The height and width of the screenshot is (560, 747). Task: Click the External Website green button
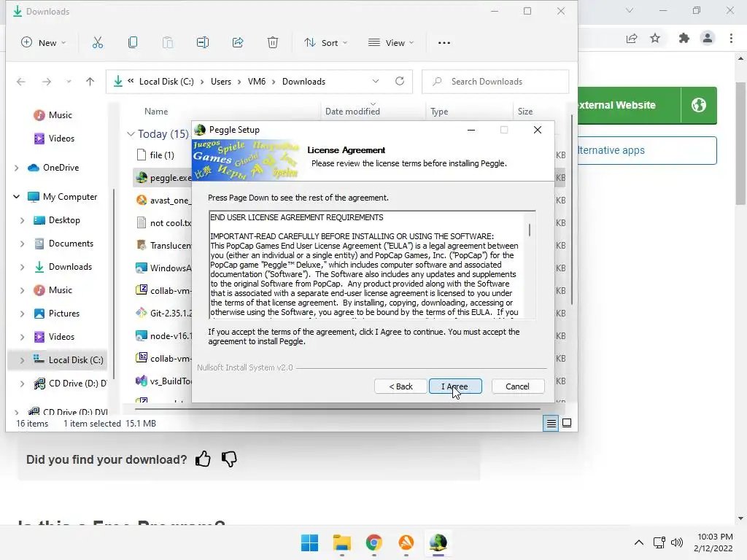point(629,105)
